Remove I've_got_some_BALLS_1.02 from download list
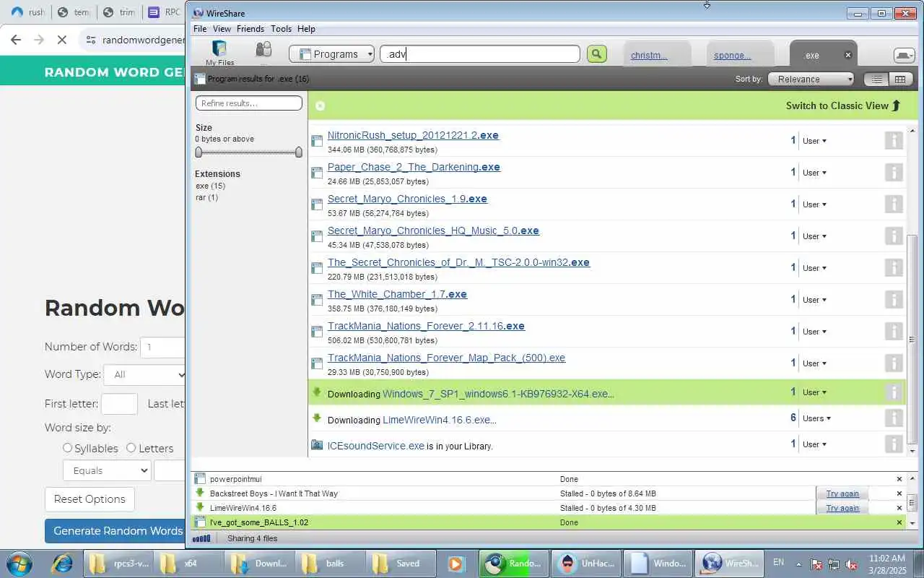The width and height of the screenshot is (924, 578). [899, 522]
